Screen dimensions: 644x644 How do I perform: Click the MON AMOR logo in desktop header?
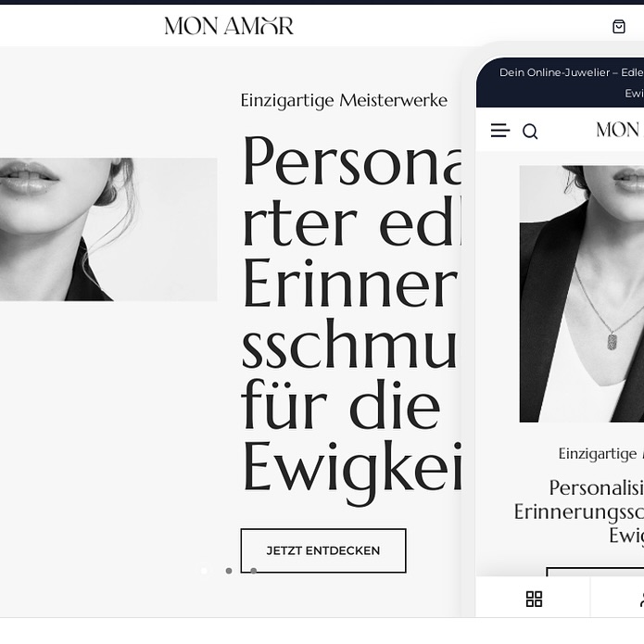229,26
